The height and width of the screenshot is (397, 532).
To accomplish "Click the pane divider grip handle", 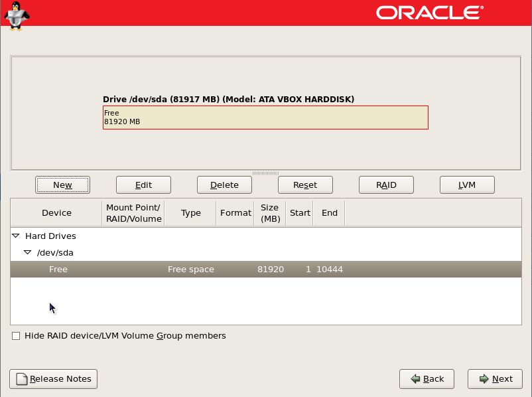I will [265, 173].
